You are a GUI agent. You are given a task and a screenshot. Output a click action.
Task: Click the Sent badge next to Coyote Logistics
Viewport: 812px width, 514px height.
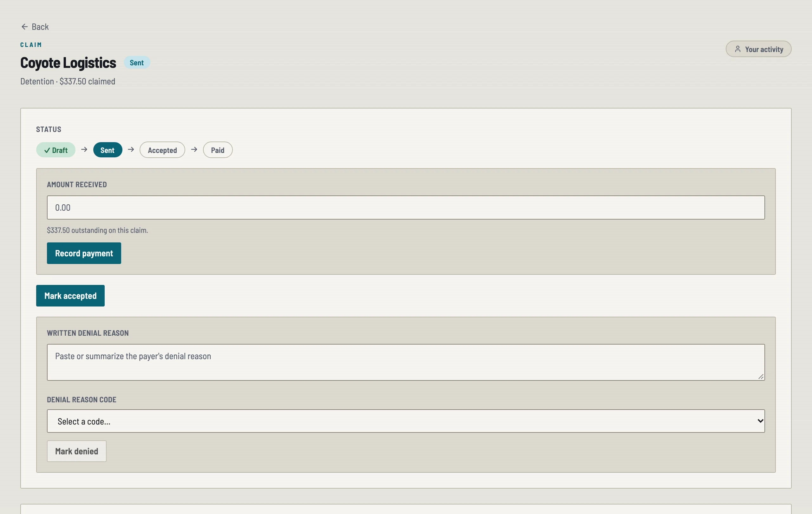tap(137, 63)
